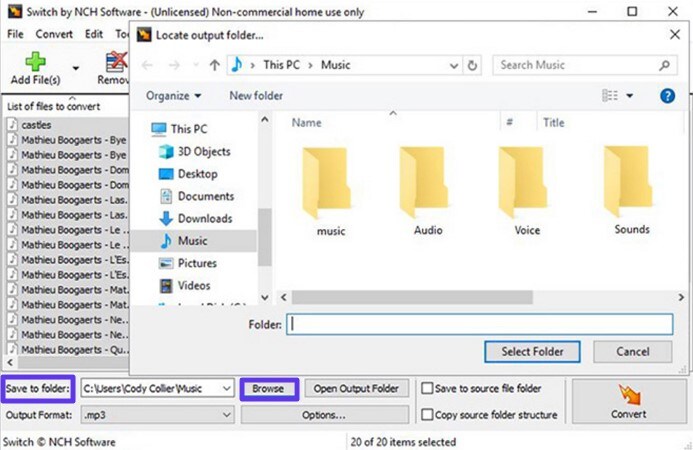This screenshot has width=693, height=450.
Task: Select Documents in navigation tree
Action: pos(206,196)
